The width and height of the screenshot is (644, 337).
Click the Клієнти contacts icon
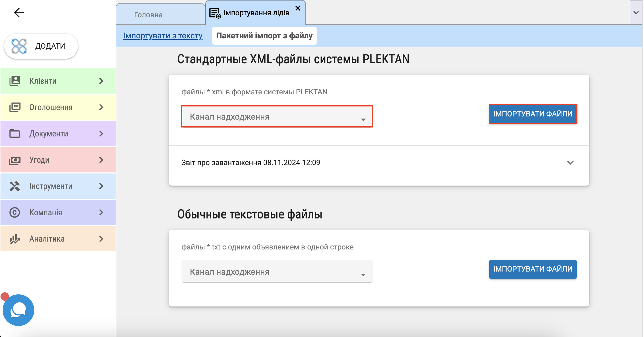15,81
